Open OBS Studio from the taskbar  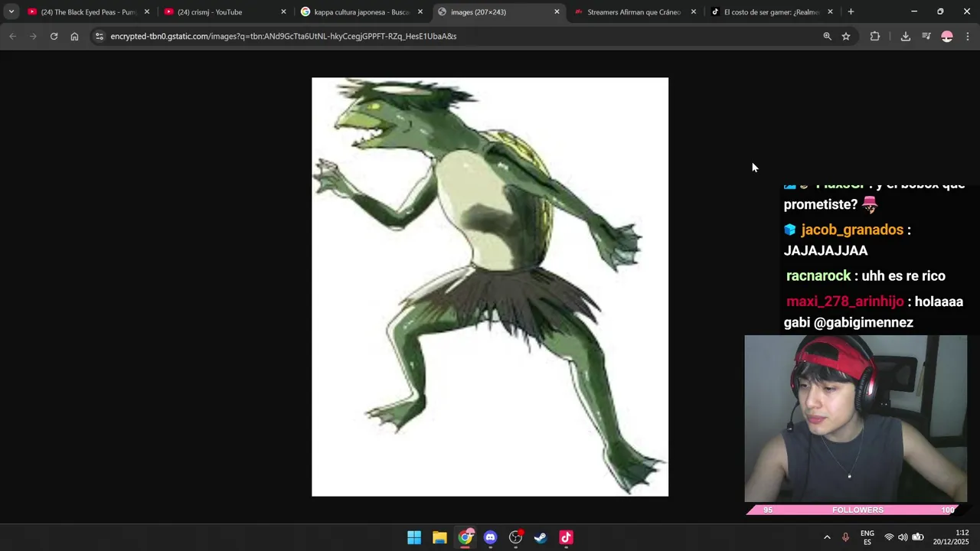[516, 537]
